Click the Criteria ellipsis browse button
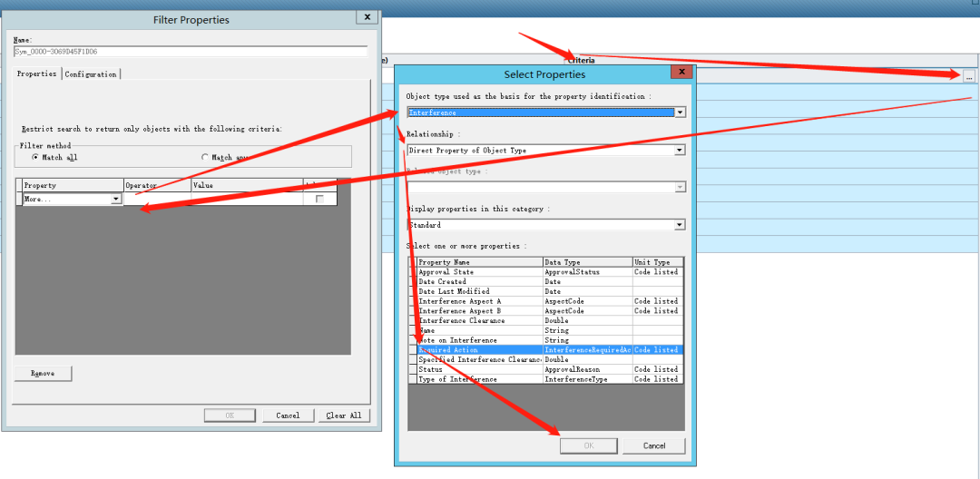Image resolution: width=980 pixels, height=479 pixels. pyautogui.click(x=969, y=76)
